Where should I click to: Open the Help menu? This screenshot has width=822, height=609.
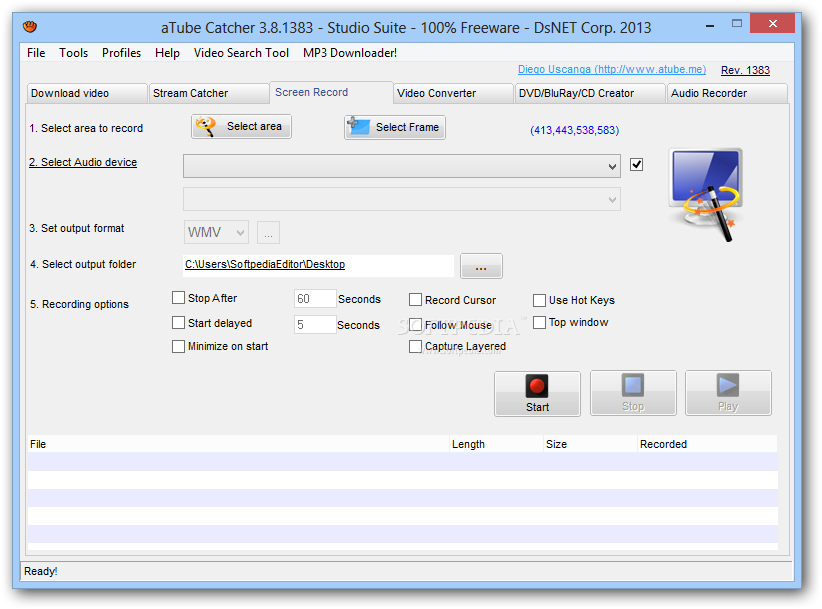(167, 53)
